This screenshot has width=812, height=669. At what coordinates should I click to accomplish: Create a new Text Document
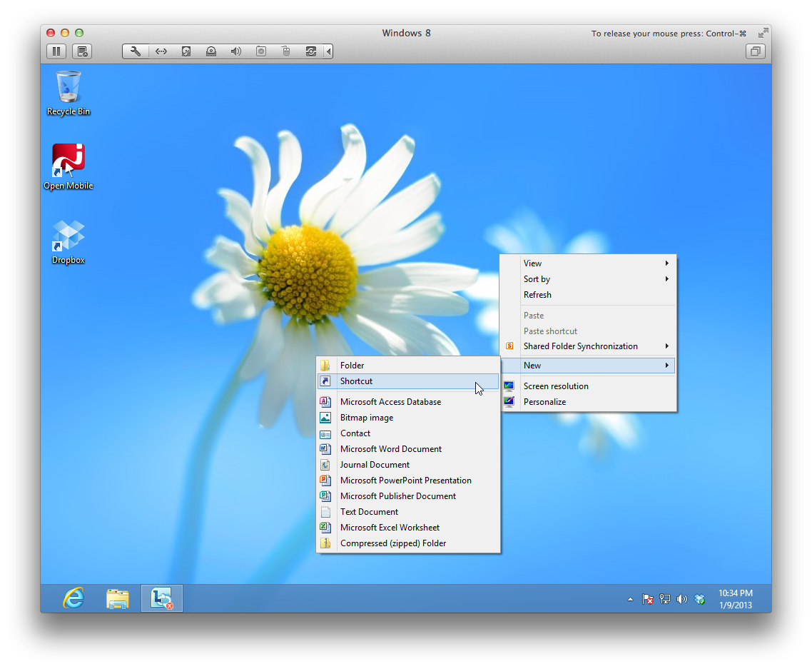tap(369, 512)
